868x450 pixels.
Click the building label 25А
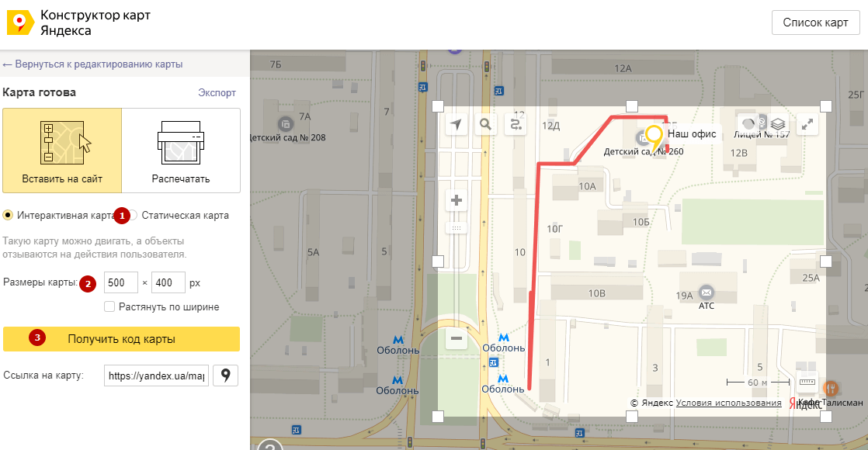(811, 279)
